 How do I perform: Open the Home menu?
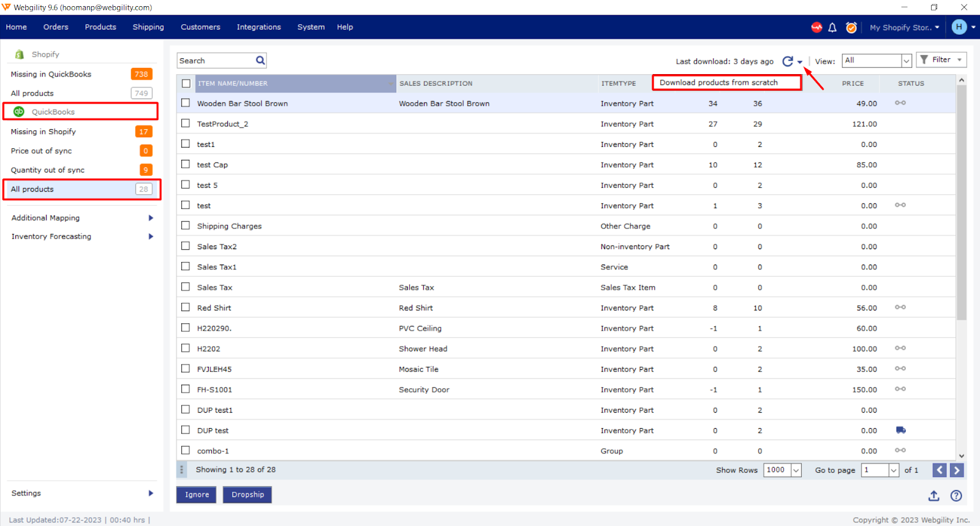pyautogui.click(x=17, y=27)
